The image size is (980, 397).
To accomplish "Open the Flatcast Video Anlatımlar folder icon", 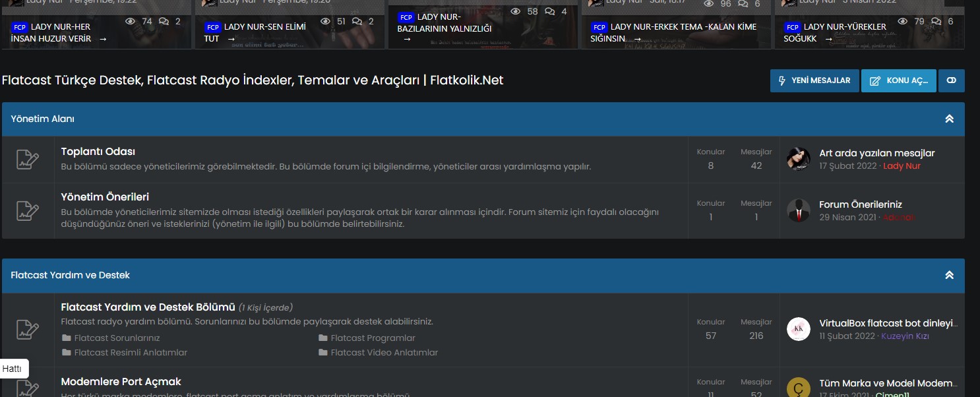I will (322, 352).
